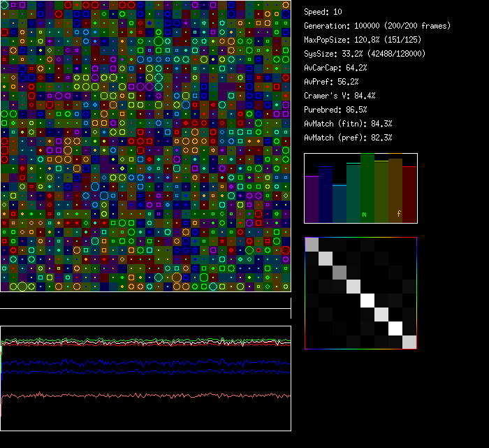The image size is (489, 448).
Task: Select the AvCarCap value
Action: pyautogui.click(x=335, y=68)
